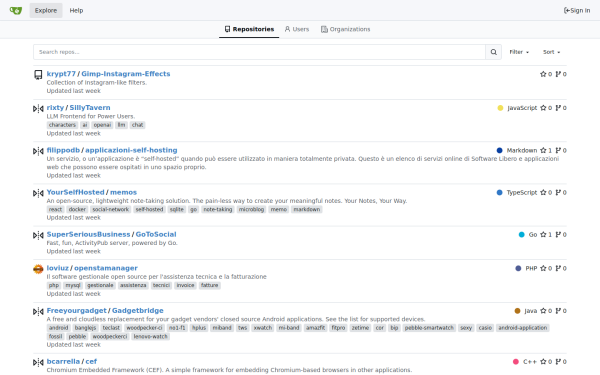Click the mirror icon beside Freeyourgadget Gadgetbridge
The image size is (600, 375).
pos(38,311)
